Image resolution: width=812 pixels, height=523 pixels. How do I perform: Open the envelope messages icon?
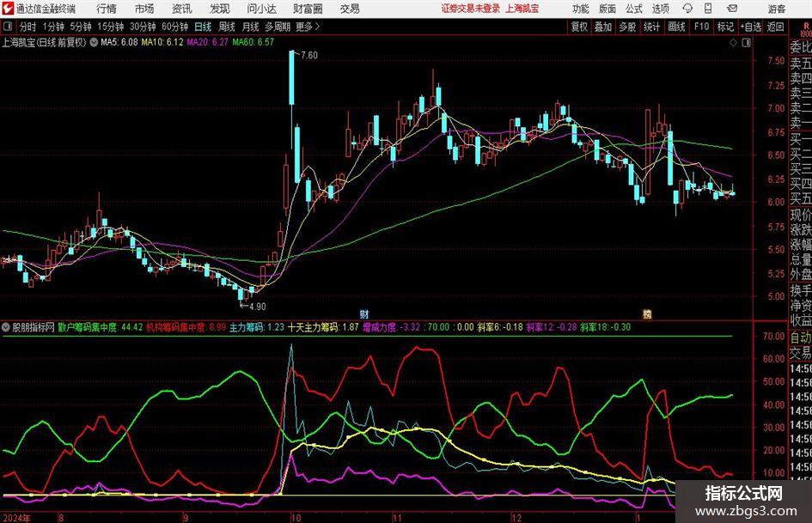pyautogui.click(x=732, y=9)
